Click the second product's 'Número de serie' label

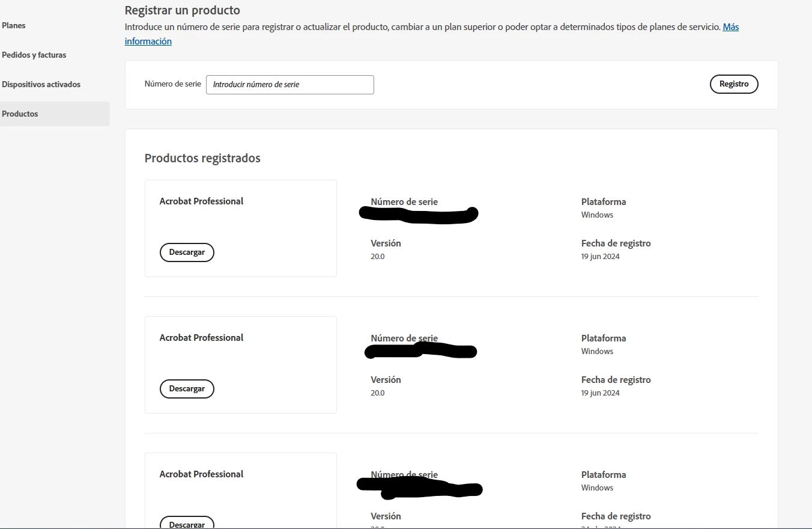click(404, 338)
